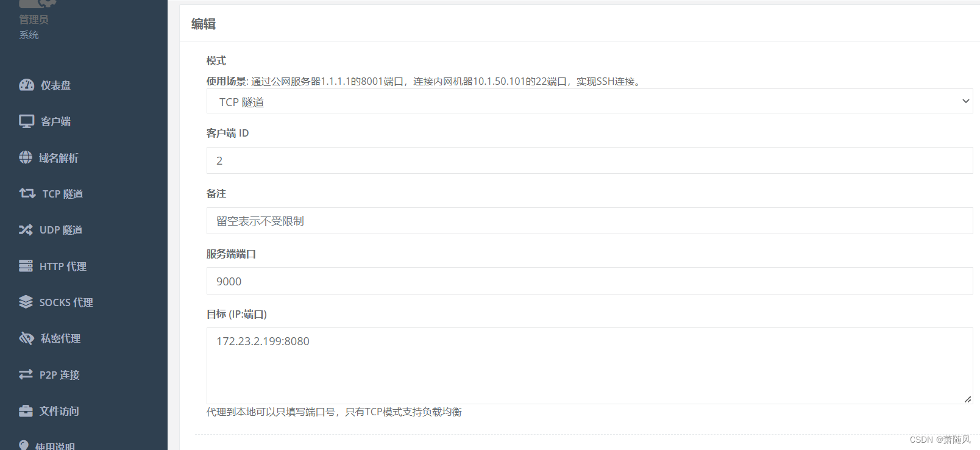The width and height of the screenshot is (980, 450).
Task: Click the textarea resize handle corner
Action: point(968,399)
